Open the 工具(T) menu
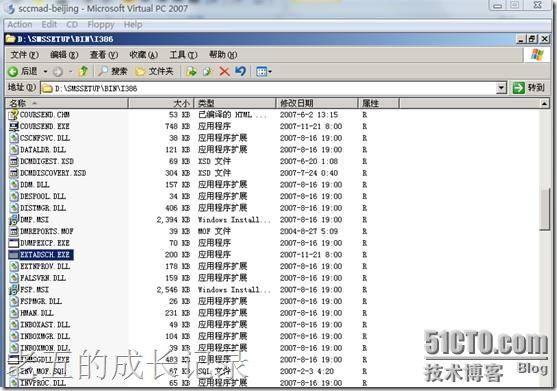 pos(183,55)
